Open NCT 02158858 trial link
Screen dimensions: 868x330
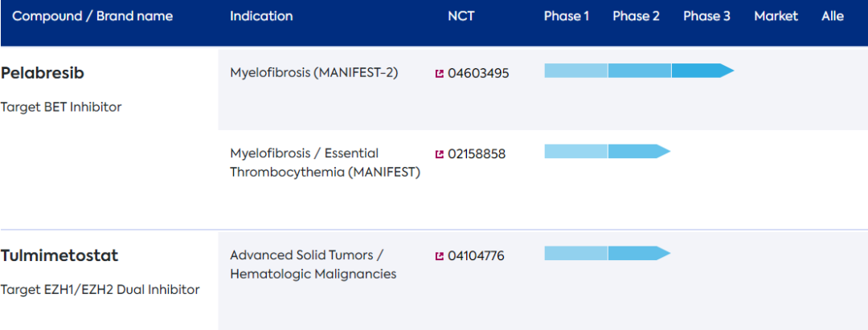pyautogui.click(x=477, y=154)
